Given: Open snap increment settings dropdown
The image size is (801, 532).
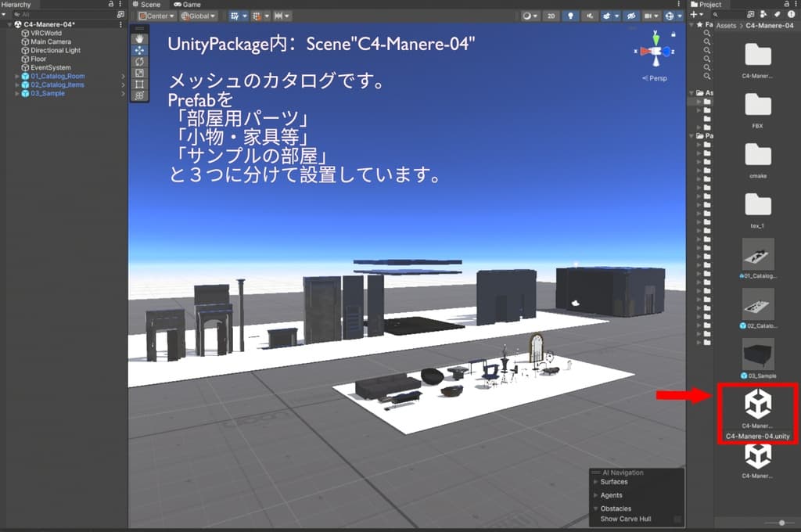Looking at the screenshot, I should [282, 16].
